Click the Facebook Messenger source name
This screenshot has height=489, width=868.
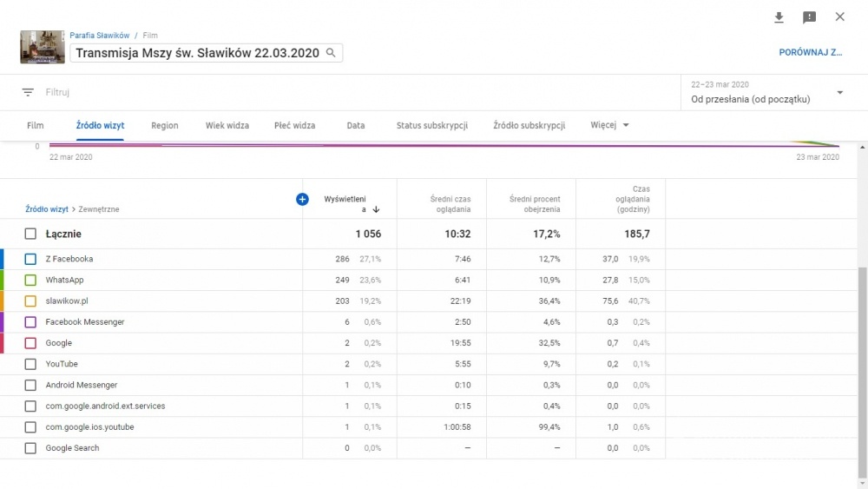85,321
